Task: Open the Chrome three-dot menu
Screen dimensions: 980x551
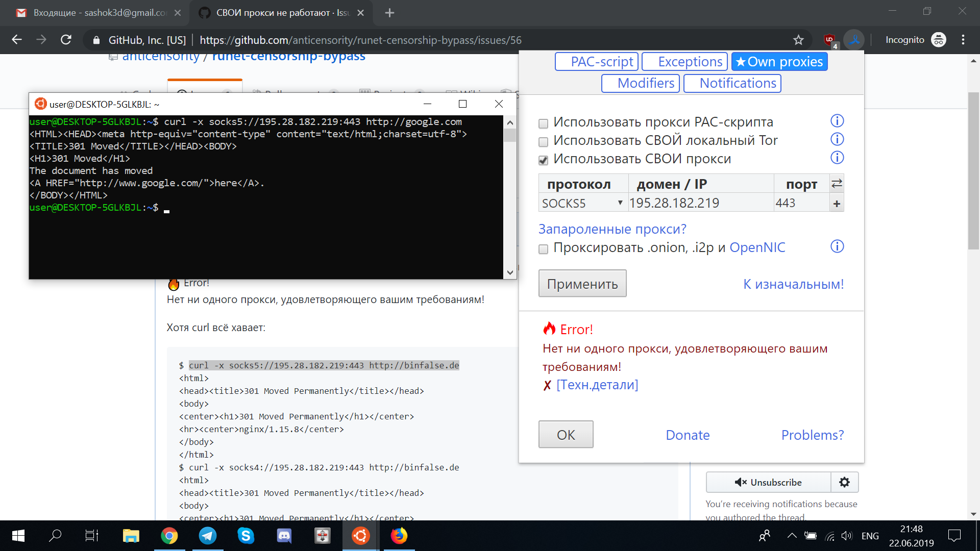Action: (x=964, y=39)
